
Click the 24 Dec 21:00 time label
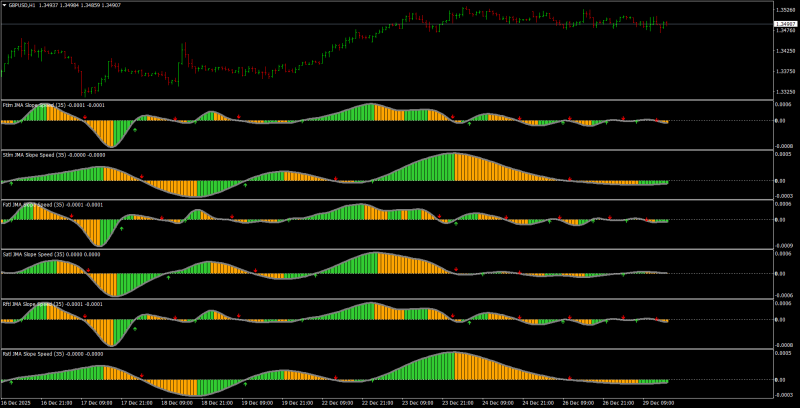(538, 403)
